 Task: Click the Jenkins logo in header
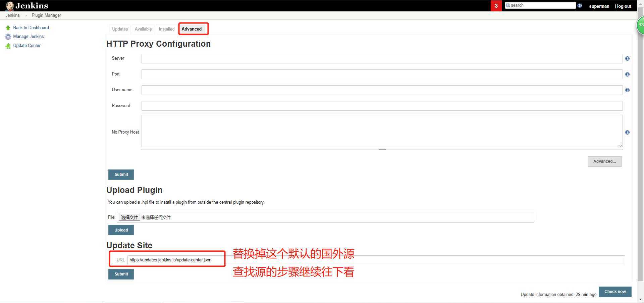(27, 6)
